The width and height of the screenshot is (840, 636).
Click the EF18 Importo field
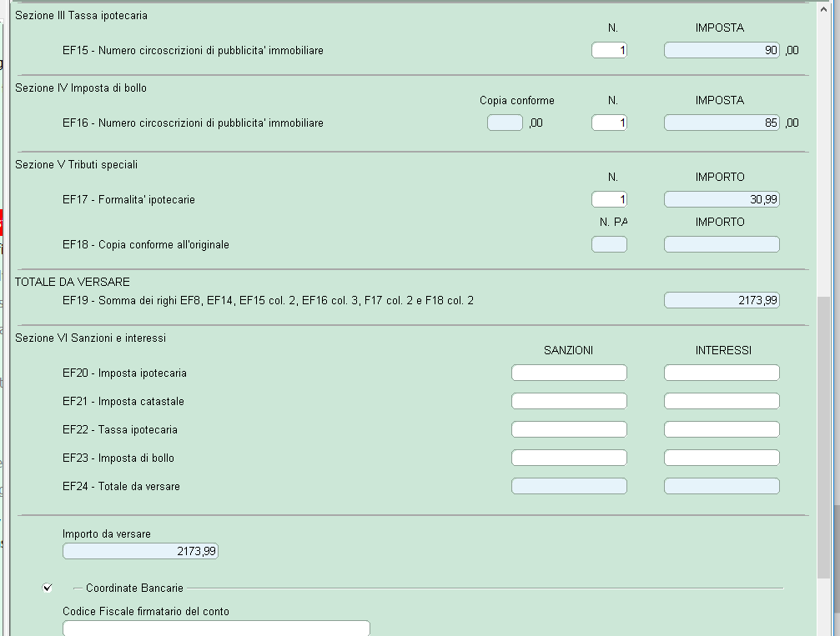point(722,244)
